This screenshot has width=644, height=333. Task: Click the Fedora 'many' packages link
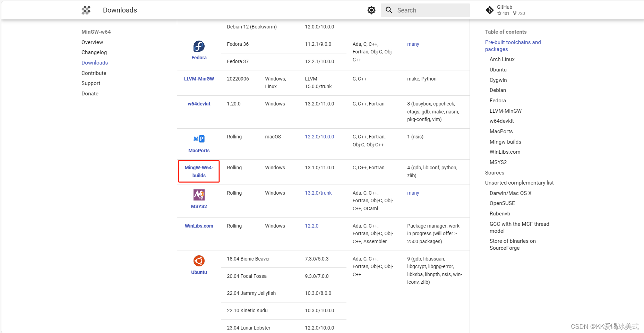(x=413, y=44)
